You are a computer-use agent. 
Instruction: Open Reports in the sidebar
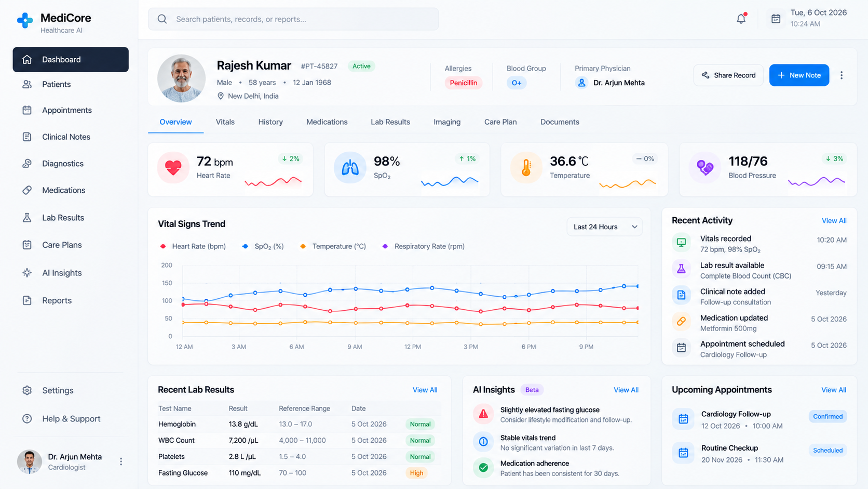click(71, 300)
